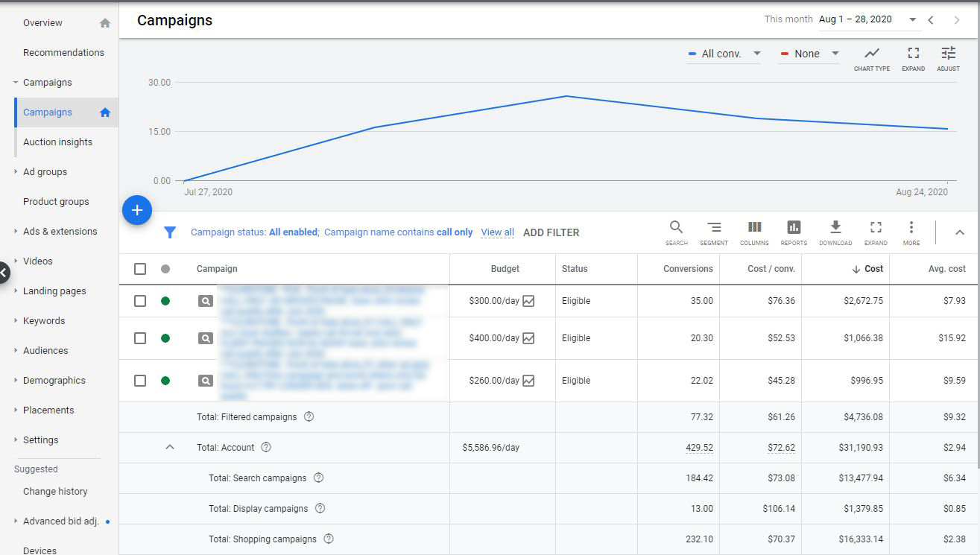The width and height of the screenshot is (980, 555).
Task: Expand the table with toolbar Expand icon
Action: (x=876, y=227)
